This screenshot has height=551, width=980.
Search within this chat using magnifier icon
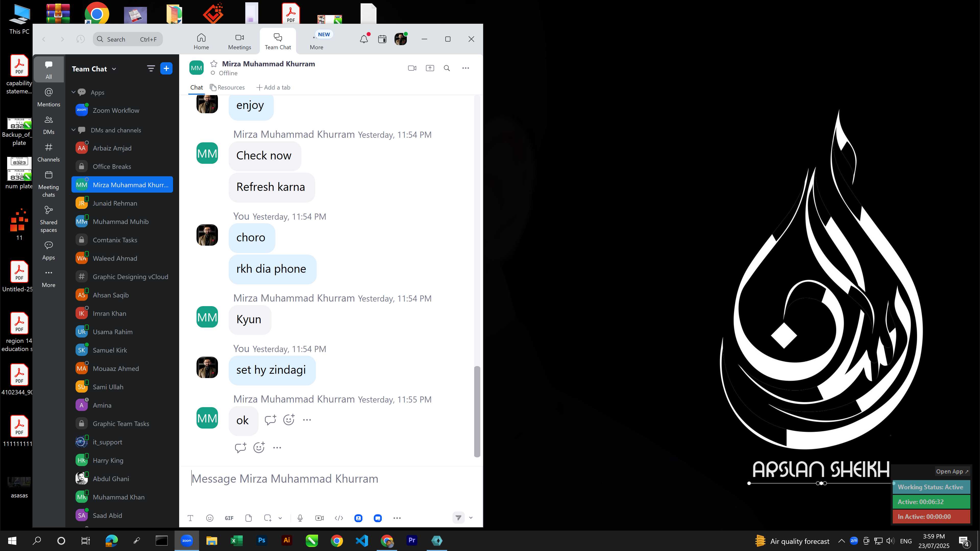447,68
